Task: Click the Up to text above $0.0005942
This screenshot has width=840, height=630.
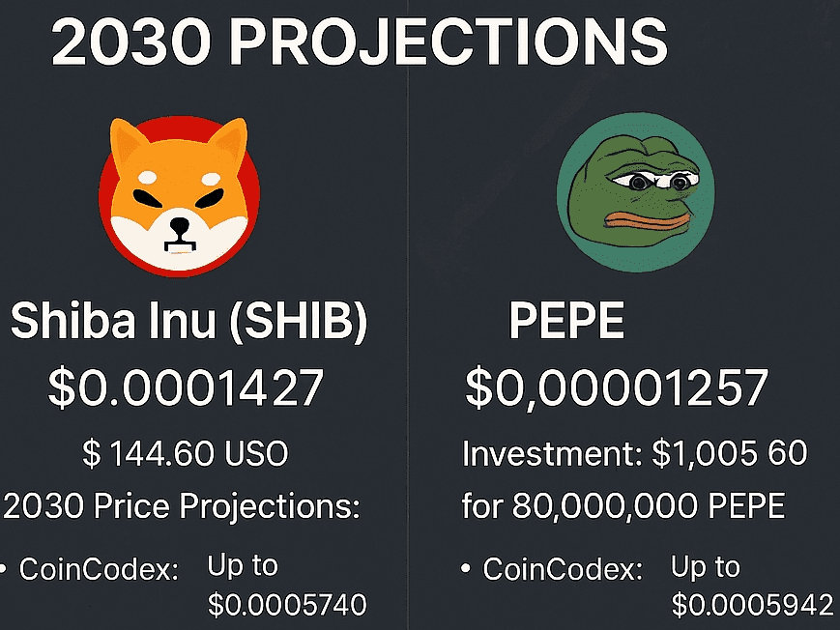Action: [x=706, y=566]
